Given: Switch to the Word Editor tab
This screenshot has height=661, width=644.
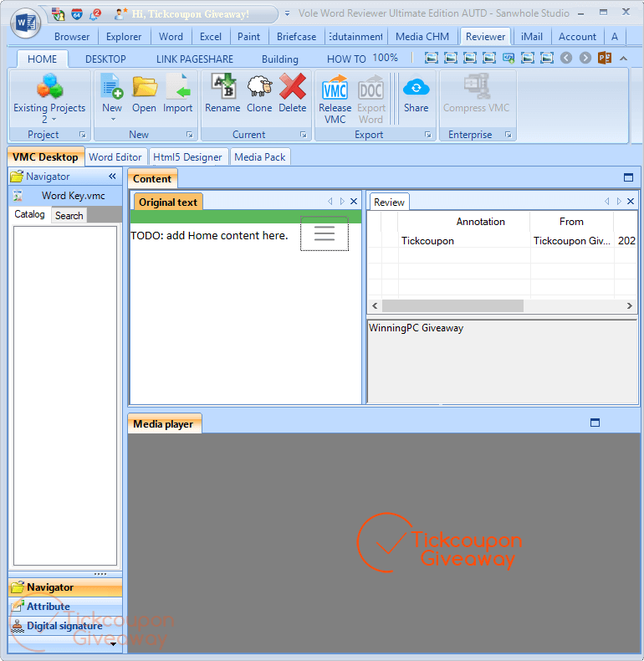Looking at the screenshot, I should tap(115, 157).
